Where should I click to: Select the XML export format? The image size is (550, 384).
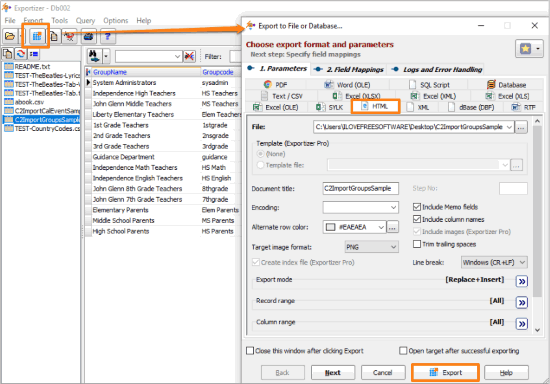(418, 107)
